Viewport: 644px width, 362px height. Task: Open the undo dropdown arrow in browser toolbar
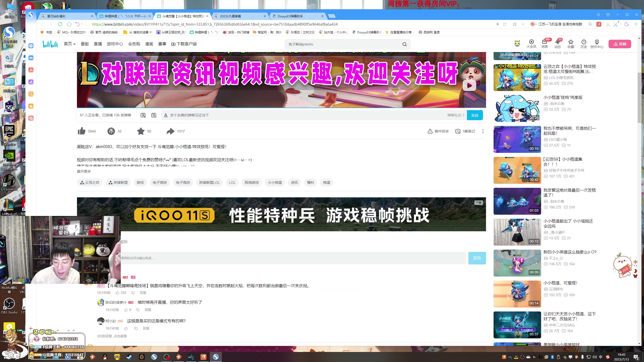pos(82,24)
